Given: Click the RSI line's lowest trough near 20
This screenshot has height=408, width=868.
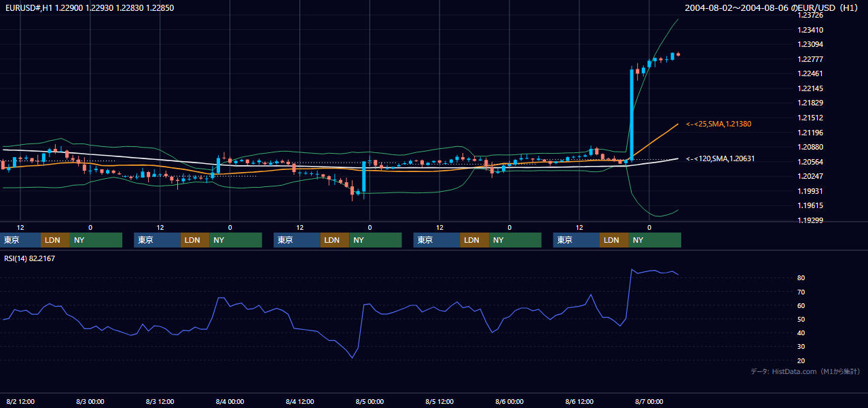Looking at the screenshot, I should (352, 358).
